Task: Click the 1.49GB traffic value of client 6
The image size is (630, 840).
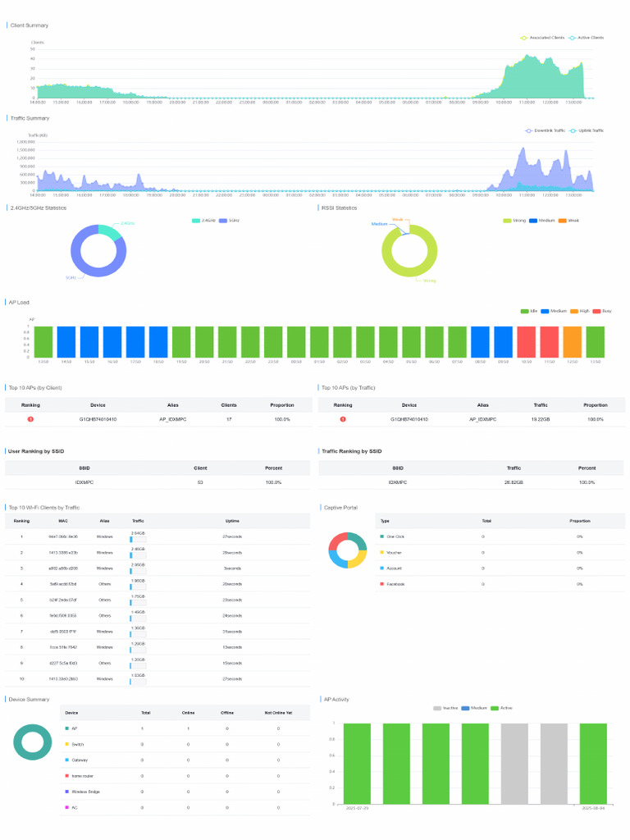Action: pyautogui.click(x=138, y=612)
